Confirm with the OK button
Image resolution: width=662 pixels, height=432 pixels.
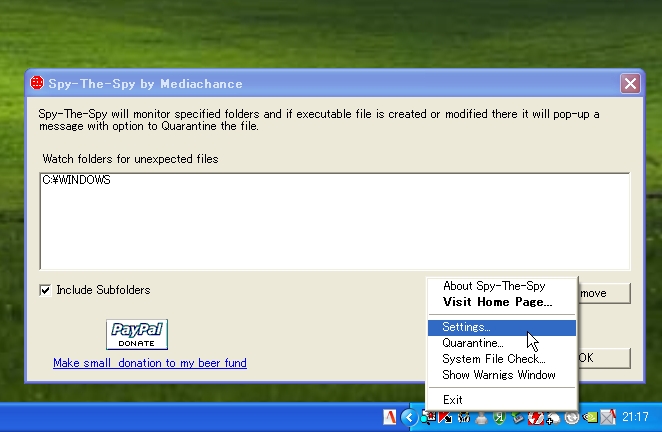[x=605, y=358]
